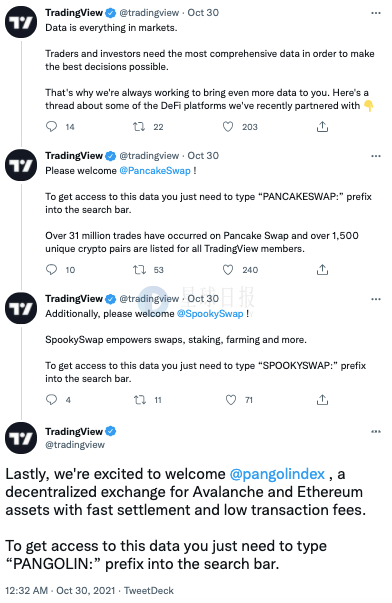Retweet the 'Data is everything' tweet
Screen dimensions: 392x603
click(x=139, y=127)
